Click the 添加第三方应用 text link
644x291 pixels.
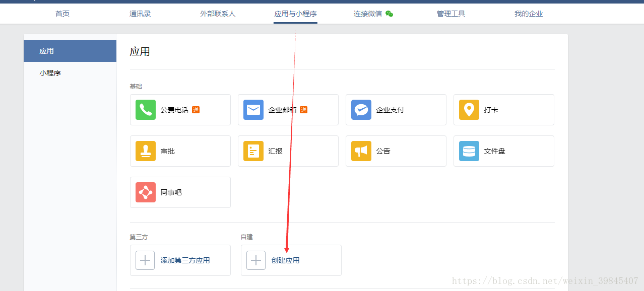click(185, 260)
